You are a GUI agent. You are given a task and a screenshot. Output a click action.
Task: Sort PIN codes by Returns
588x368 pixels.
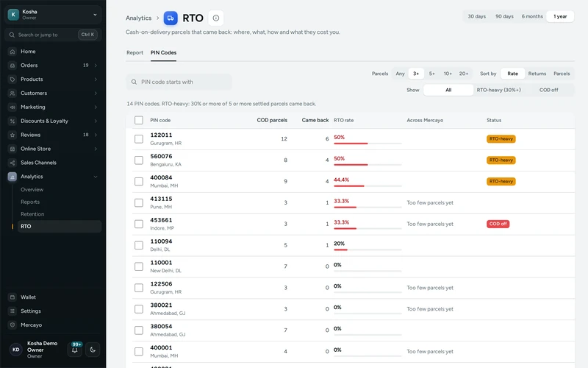click(537, 74)
